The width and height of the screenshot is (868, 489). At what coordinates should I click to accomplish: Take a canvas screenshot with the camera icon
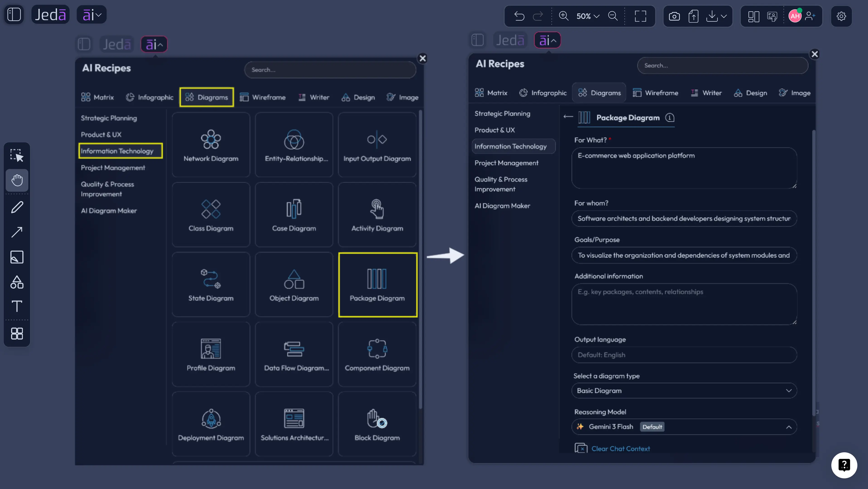point(674,16)
